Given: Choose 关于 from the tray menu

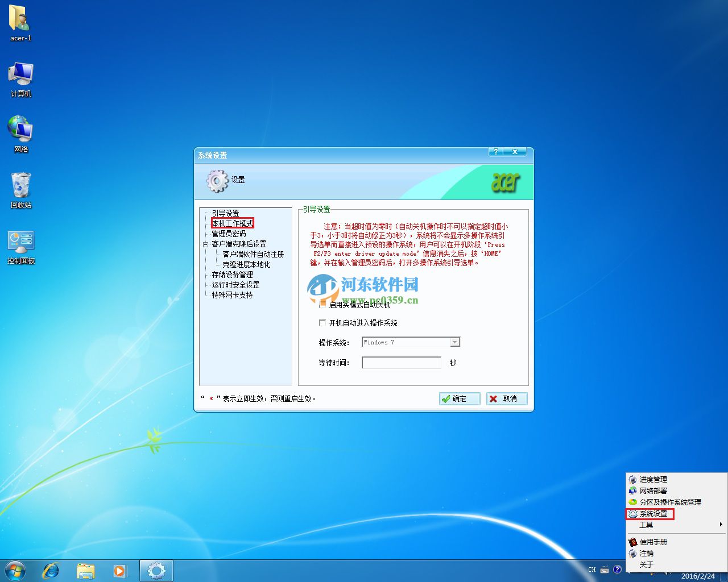Looking at the screenshot, I should click(676, 565).
